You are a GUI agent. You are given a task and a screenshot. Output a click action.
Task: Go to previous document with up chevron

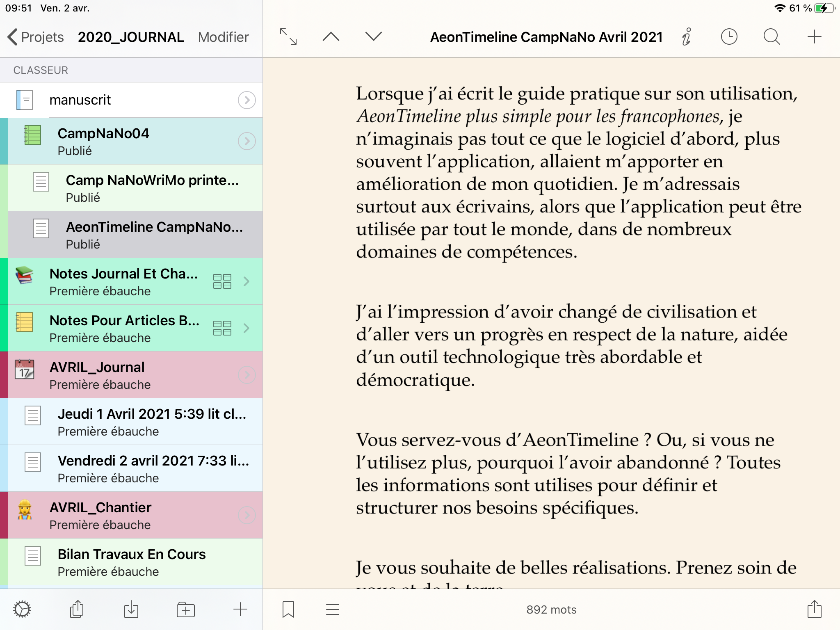coord(331,37)
